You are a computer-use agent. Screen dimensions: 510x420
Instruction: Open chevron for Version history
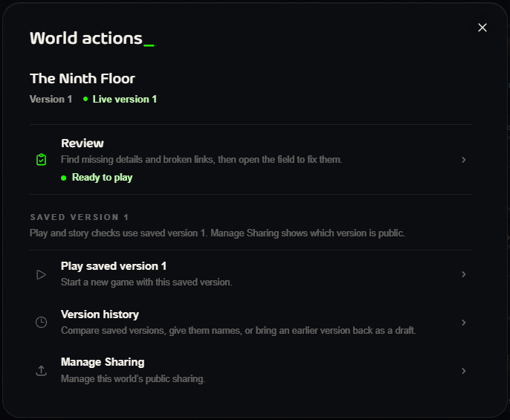(x=464, y=323)
